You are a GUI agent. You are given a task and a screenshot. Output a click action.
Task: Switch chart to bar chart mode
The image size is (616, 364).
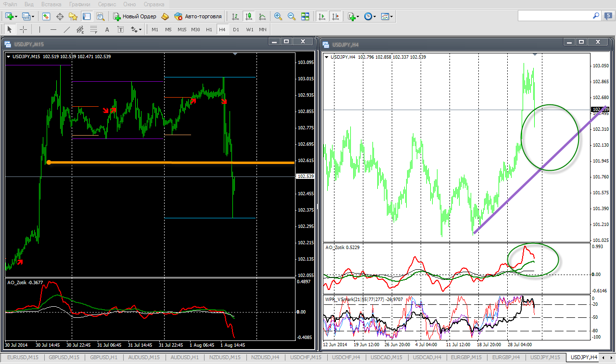coord(235,16)
